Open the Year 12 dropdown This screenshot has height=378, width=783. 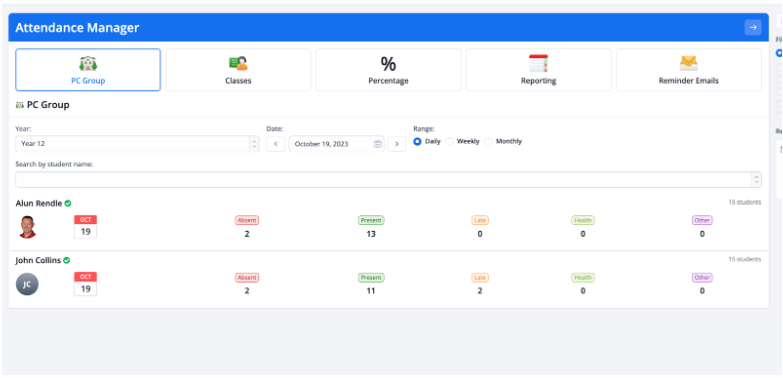(137, 144)
